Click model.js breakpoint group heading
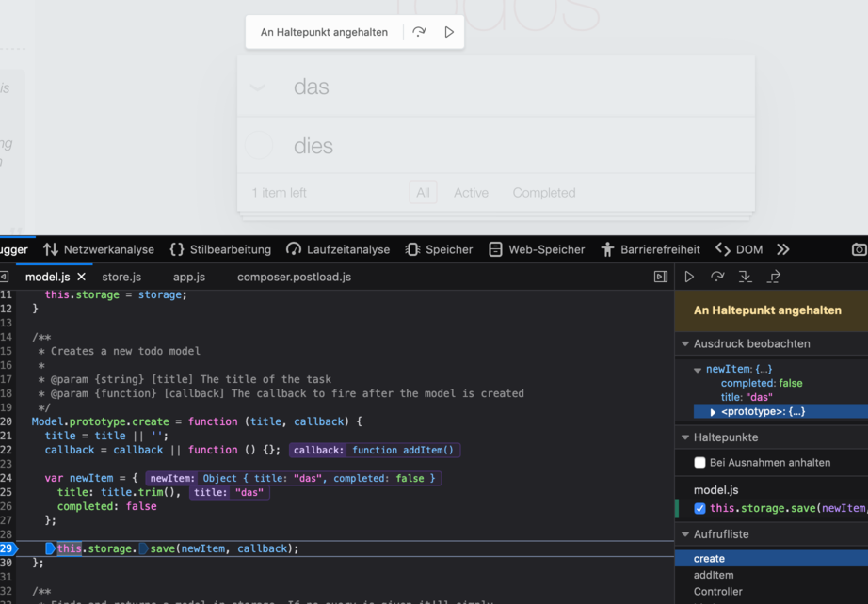Viewport: 868px width, 604px height. (715, 490)
